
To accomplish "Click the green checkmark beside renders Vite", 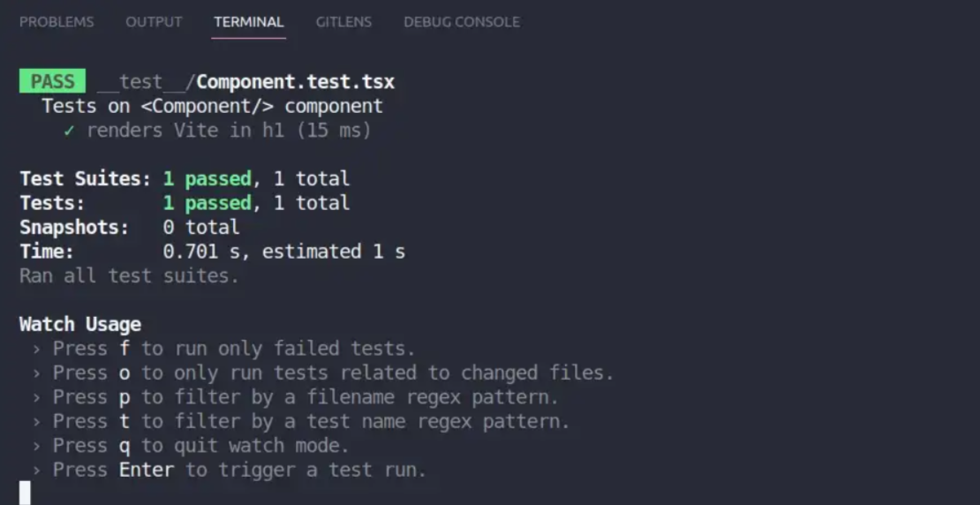I will coord(69,131).
